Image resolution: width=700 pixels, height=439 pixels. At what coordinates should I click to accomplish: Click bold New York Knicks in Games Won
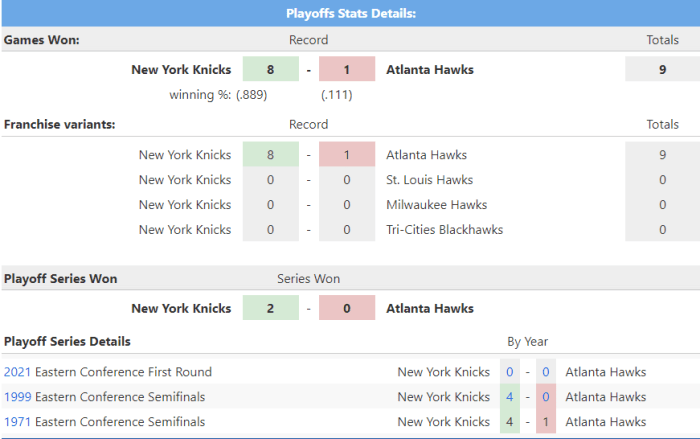click(x=181, y=70)
